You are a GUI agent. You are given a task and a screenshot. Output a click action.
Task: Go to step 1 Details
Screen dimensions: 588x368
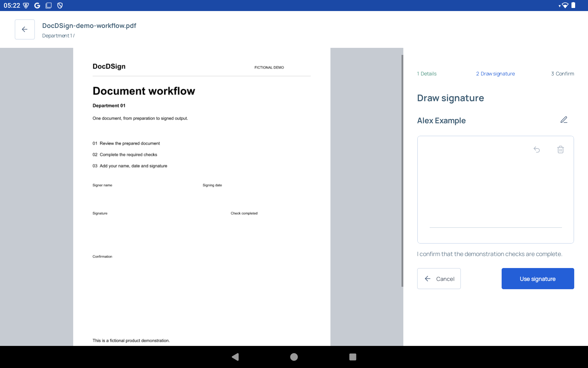[x=427, y=74]
